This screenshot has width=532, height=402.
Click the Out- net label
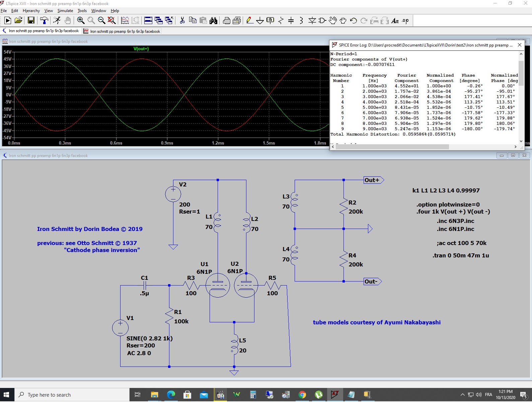click(x=372, y=282)
